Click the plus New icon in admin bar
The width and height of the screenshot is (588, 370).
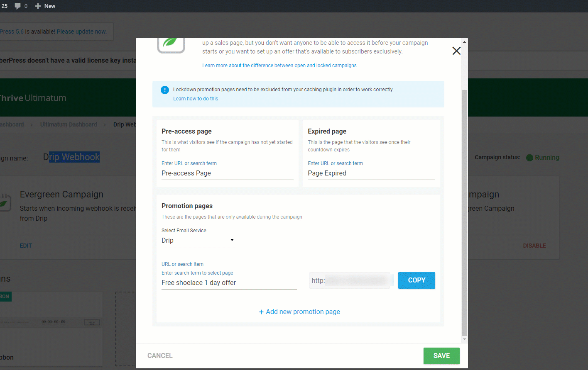point(38,6)
